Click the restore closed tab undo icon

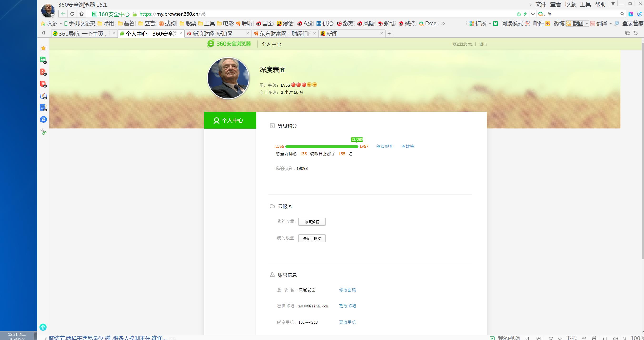[635, 33]
